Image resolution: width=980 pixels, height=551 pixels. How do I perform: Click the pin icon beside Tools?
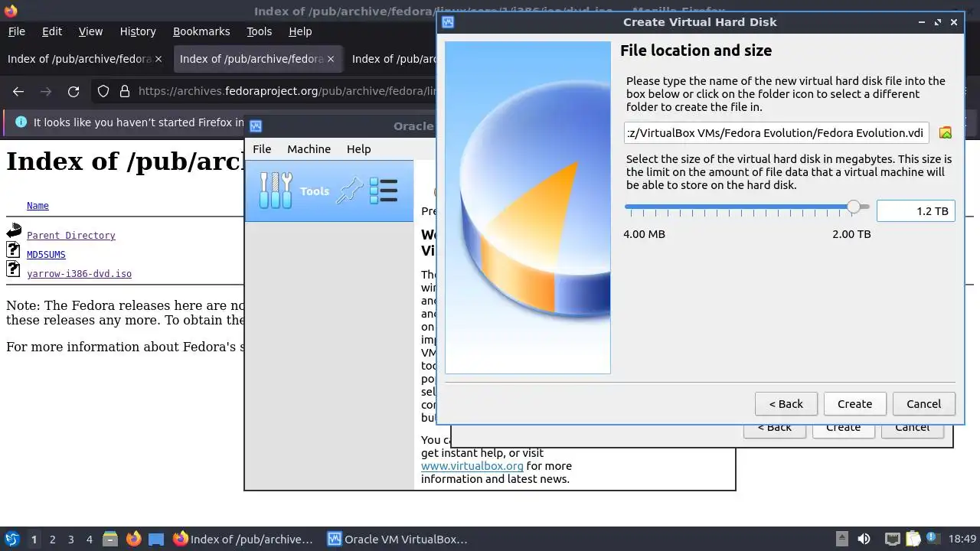pos(350,191)
